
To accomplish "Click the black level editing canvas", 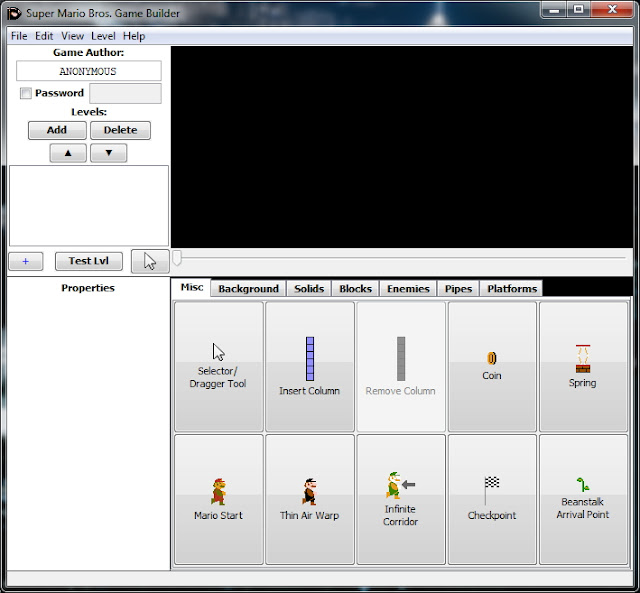I will (402, 147).
